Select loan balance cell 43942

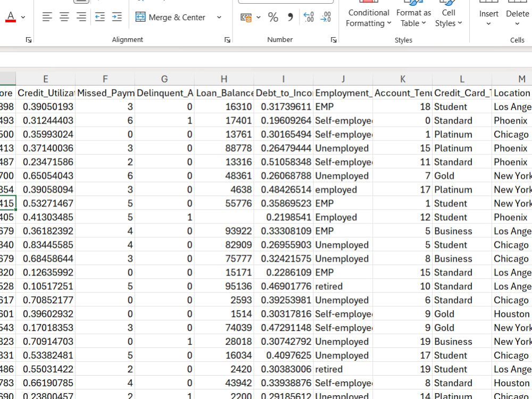point(224,383)
